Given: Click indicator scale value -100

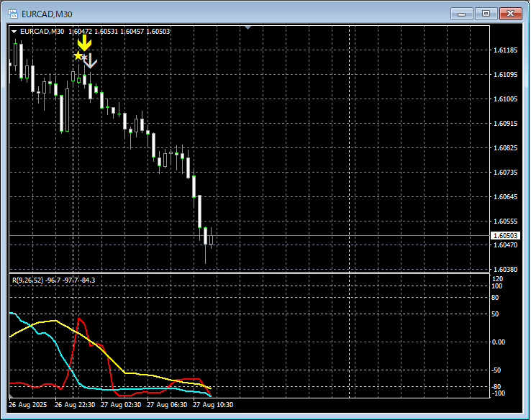Looking at the screenshot, I should click(x=497, y=393).
